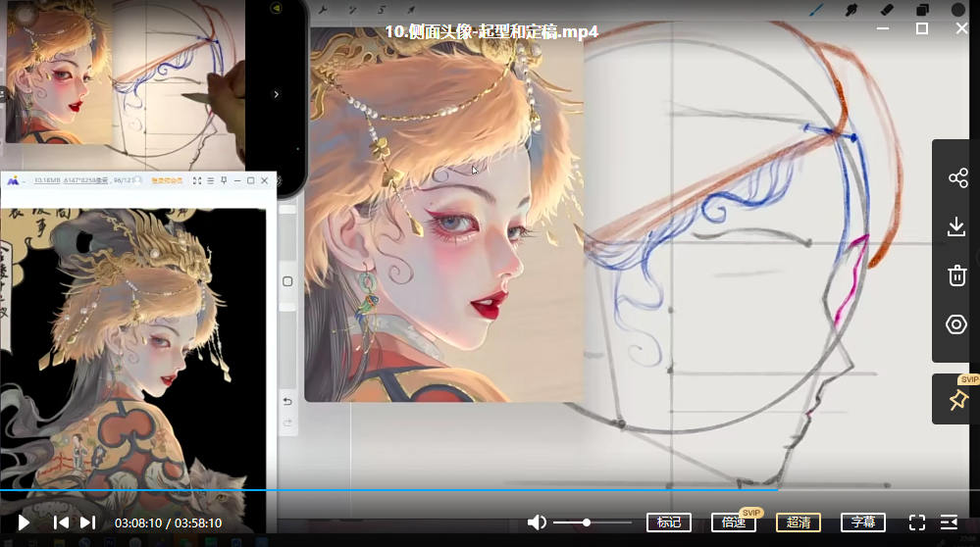Image resolution: width=980 pixels, height=547 pixels.
Task: Enter fullscreen mode
Action: tap(917, 522)
